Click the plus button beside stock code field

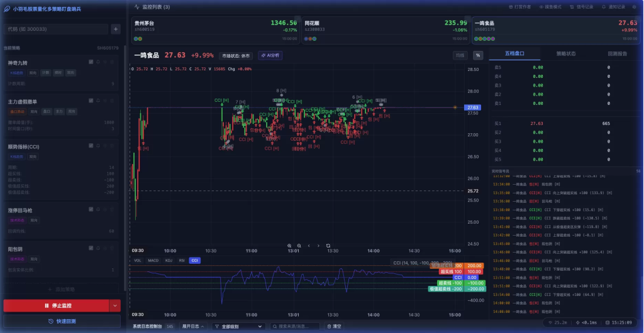[x=116, y=29]
